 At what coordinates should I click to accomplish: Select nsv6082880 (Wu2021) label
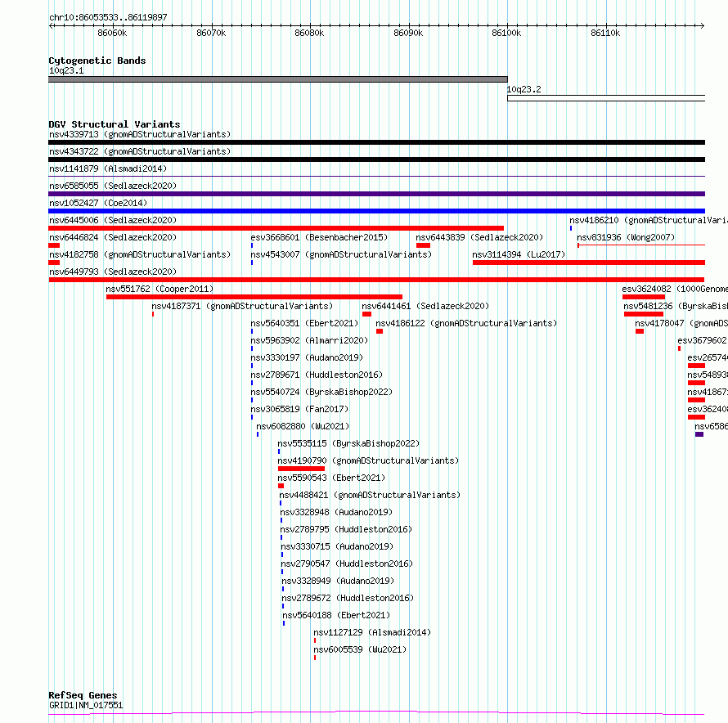[x=303, y=426]
